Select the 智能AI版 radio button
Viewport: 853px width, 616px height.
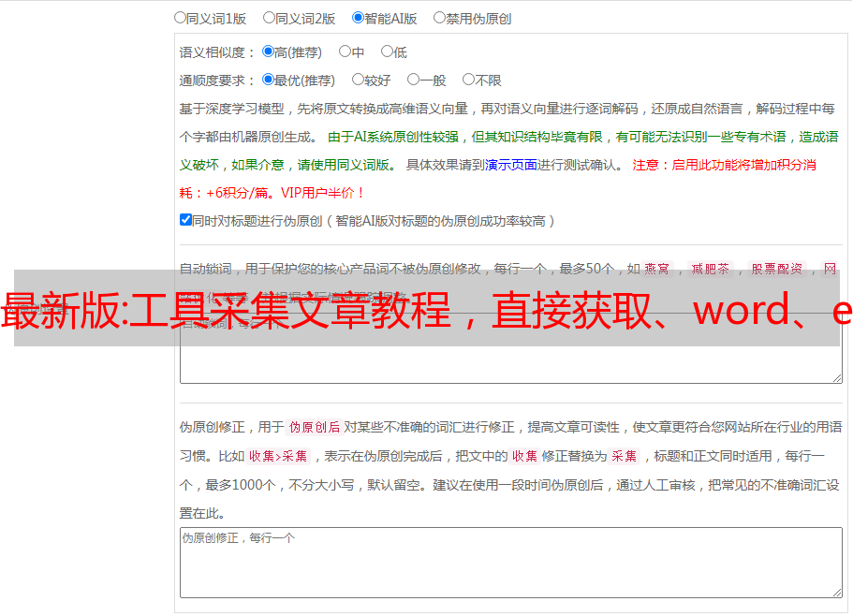pyautogui.click(x=358, y=18)
